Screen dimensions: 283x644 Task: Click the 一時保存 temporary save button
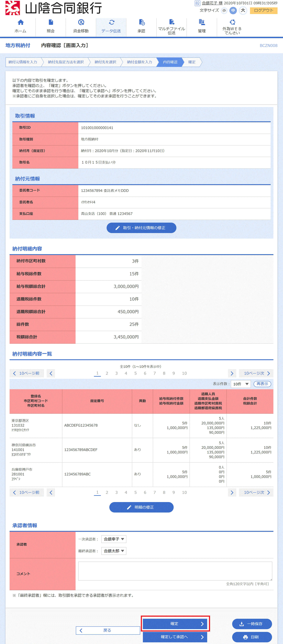[252, 624]
